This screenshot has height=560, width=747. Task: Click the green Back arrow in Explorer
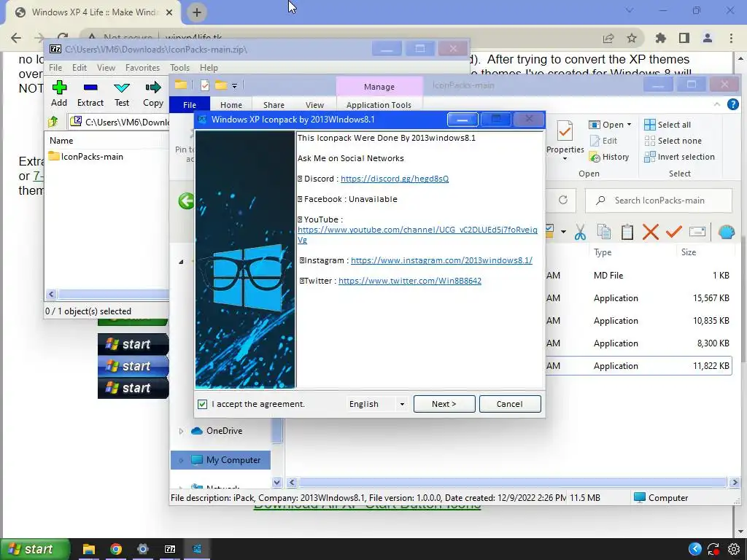[186, 201]
